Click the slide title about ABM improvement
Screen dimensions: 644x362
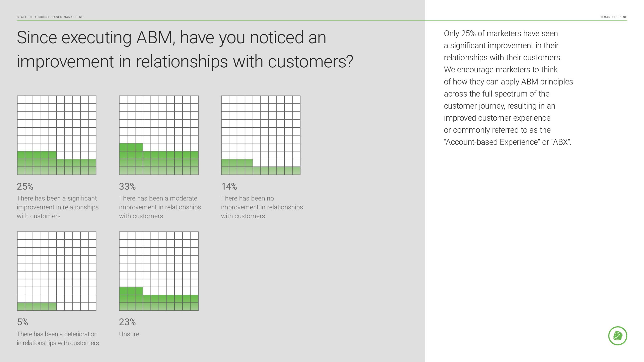tap(185, 50)
